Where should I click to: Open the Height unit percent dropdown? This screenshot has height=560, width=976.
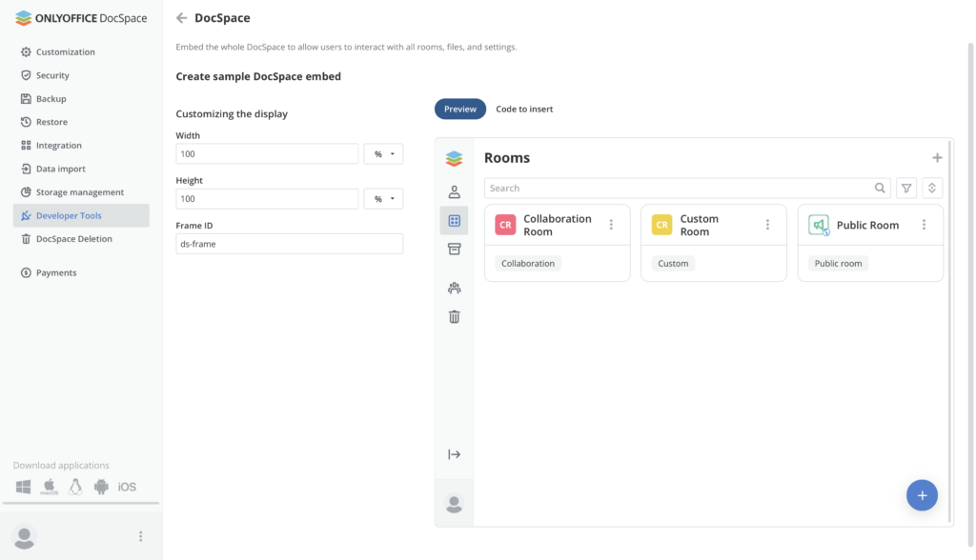[383, 198]
